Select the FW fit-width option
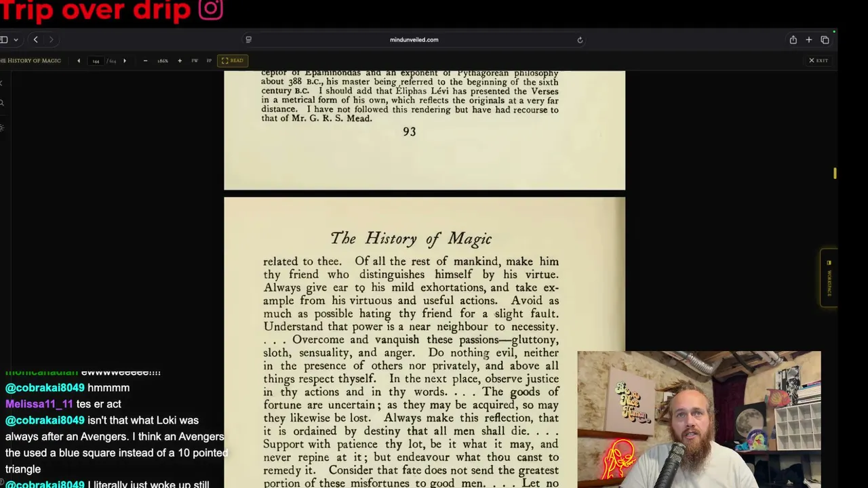This screenshot has height=488, width=868. coord(195,61)
